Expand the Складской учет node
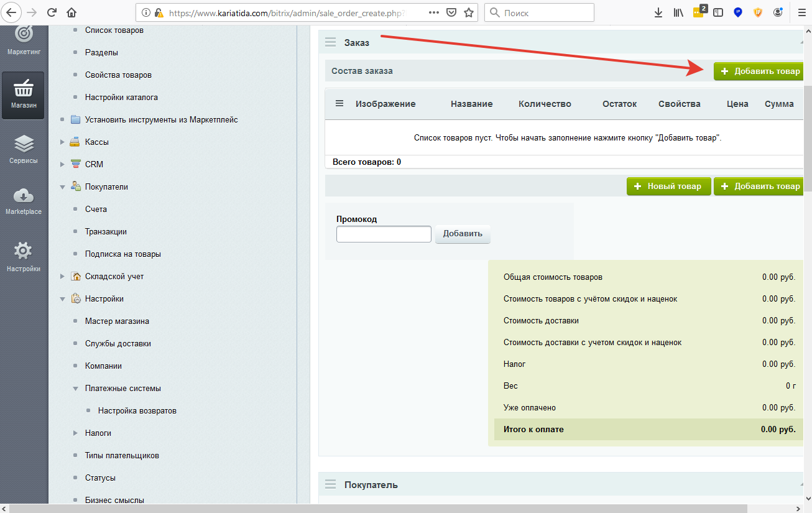Viewport: 812px width, 513px height. coord(62,277)
